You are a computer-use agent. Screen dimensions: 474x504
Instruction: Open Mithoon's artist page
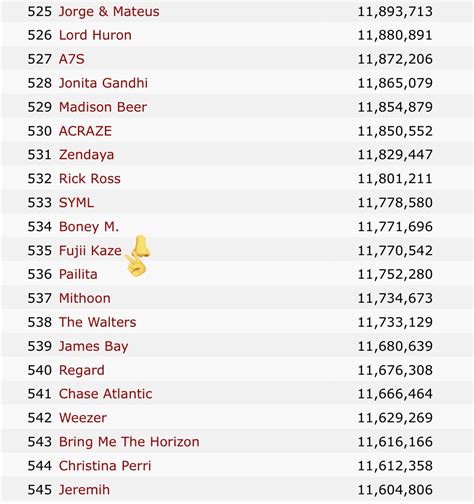coord(85,298)
